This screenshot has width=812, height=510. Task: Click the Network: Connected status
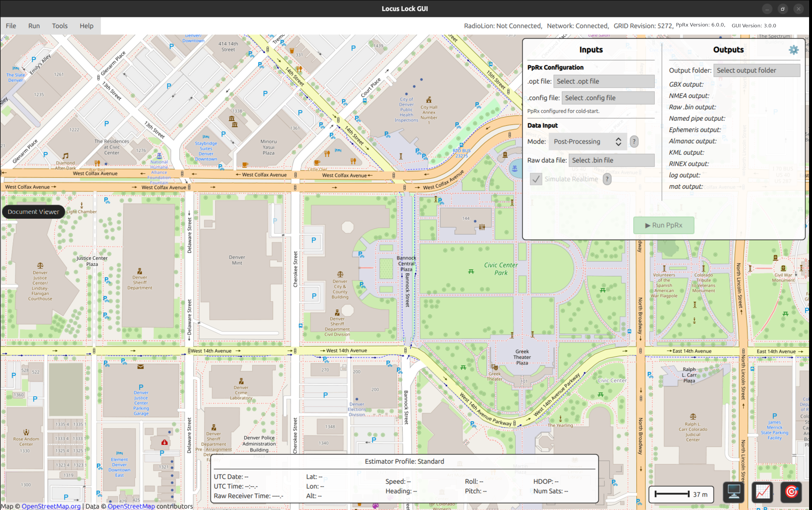point(578,26)
